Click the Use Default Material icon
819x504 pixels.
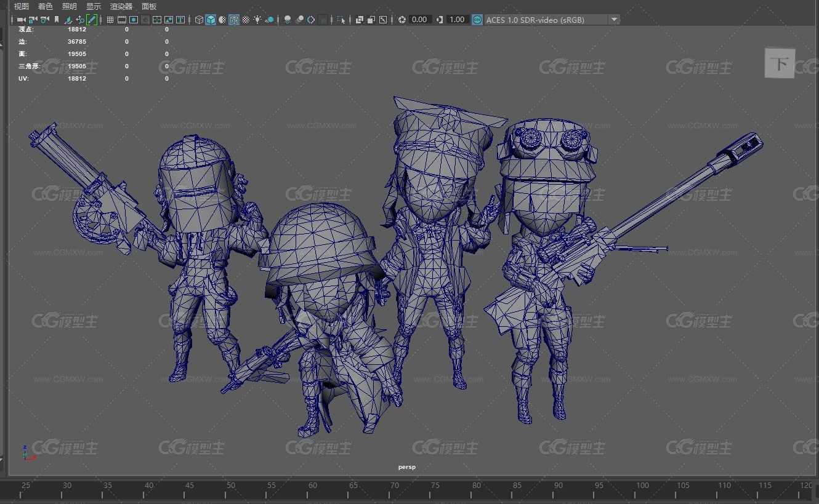click(222, 20)
